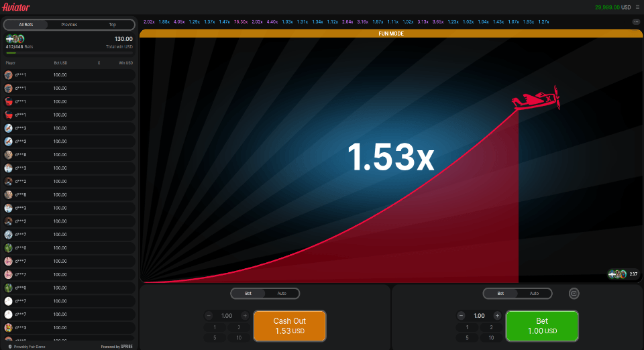Image resolution: width=644 pixels, height=350 pixels.
Task: Click the Aviator logo
Action: [x=16, y=7]
